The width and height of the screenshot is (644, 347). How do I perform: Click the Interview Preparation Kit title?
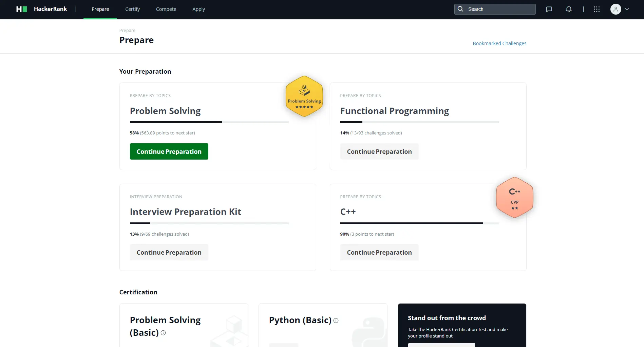(186, 212)
